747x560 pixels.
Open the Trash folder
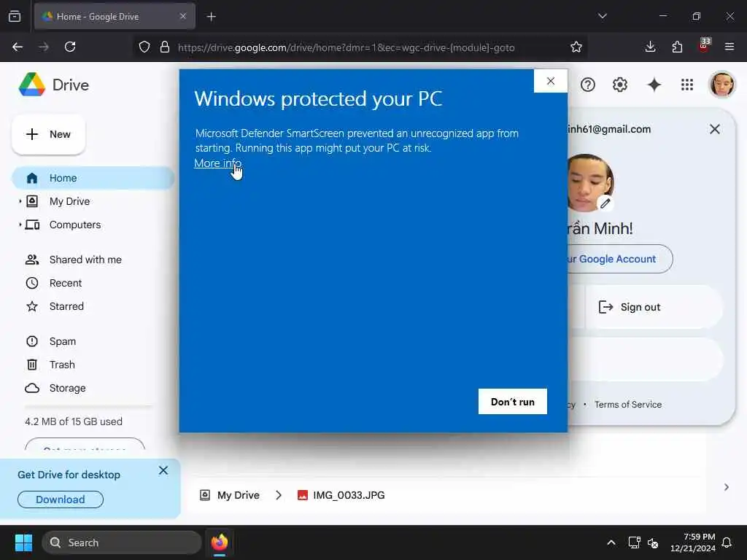pyautogui.click(x=62, y=365)
